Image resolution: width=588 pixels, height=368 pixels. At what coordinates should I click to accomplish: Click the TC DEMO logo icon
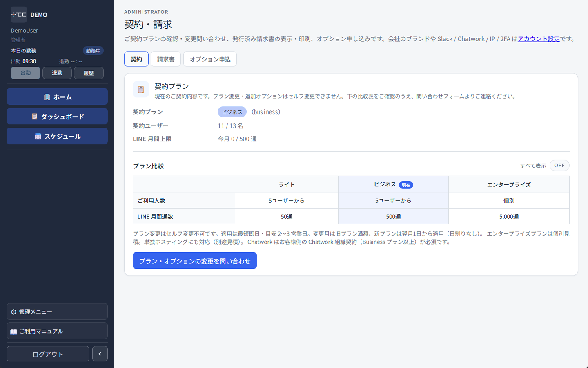click(x=19, y=15)
